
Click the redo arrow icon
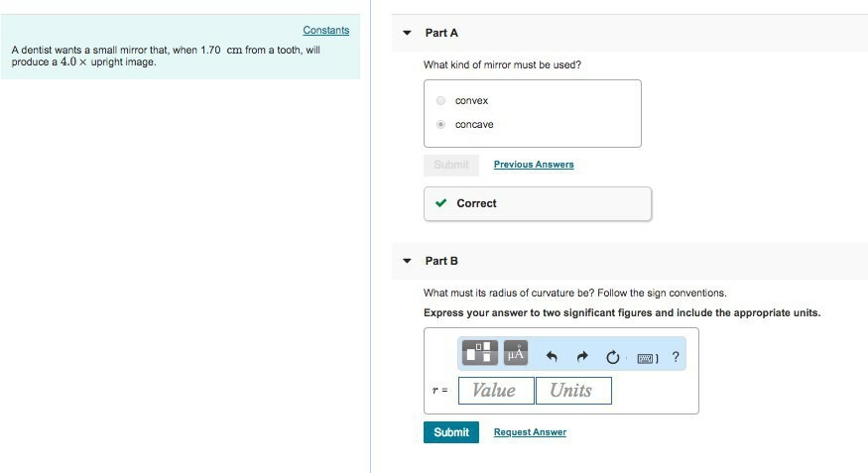pyautogui.click(x=582, y=357)
